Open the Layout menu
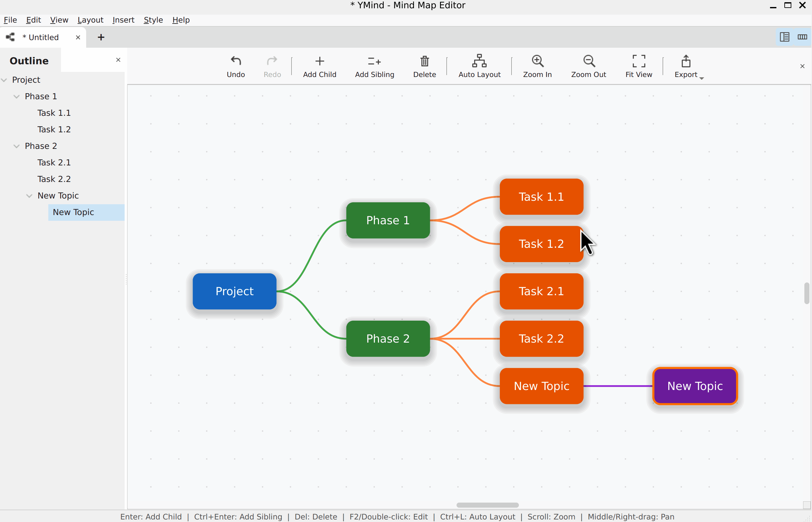 click(90, 20)
